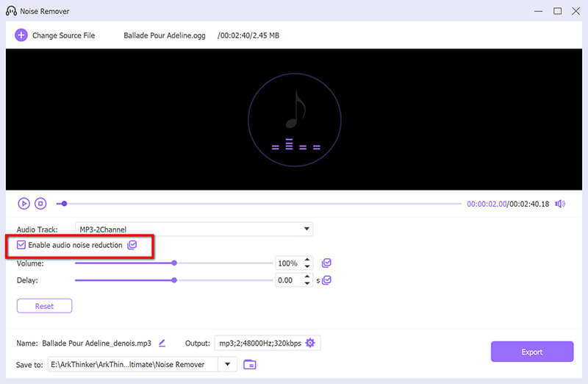
Task: Click the 0.00 delay value field
Action: point(288,280)
